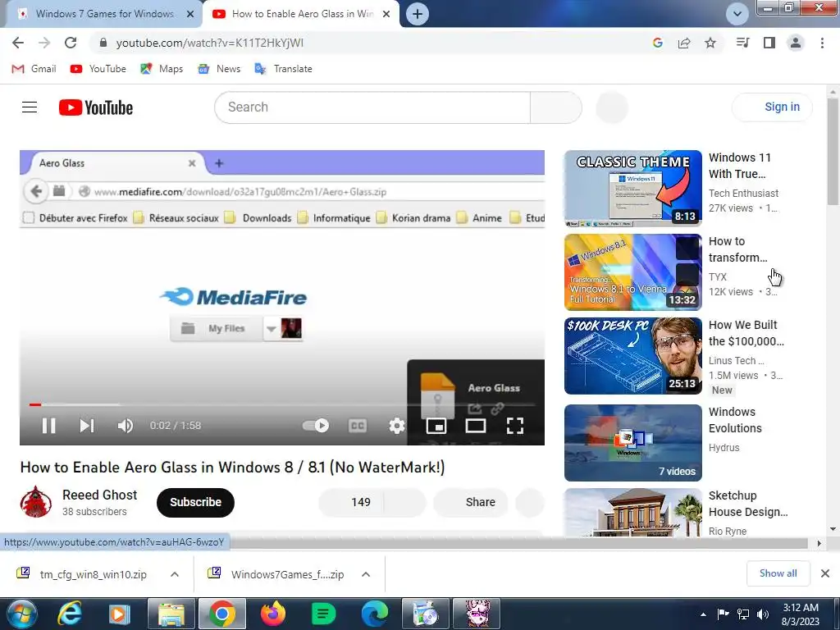Open Classic Theme Windows 11 thumbnail
This screenshot has height=630, width=840.
pos(632,188)
